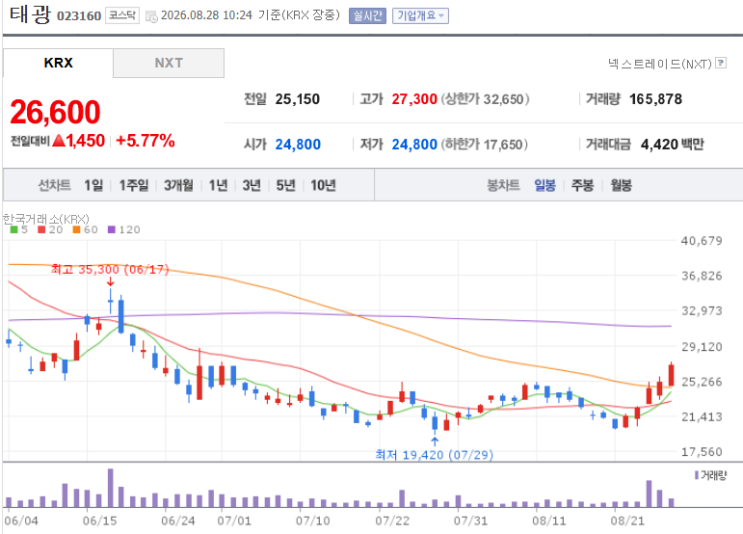Click the blue arrow at 최저 19,420 marker
Viewport: 743px width, 534px height.
pos(435,441)
